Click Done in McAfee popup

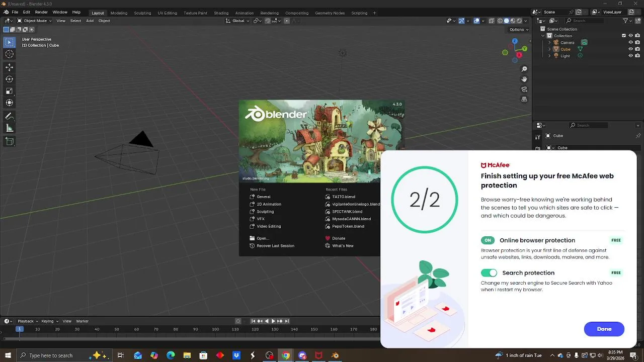coord(604,329)
